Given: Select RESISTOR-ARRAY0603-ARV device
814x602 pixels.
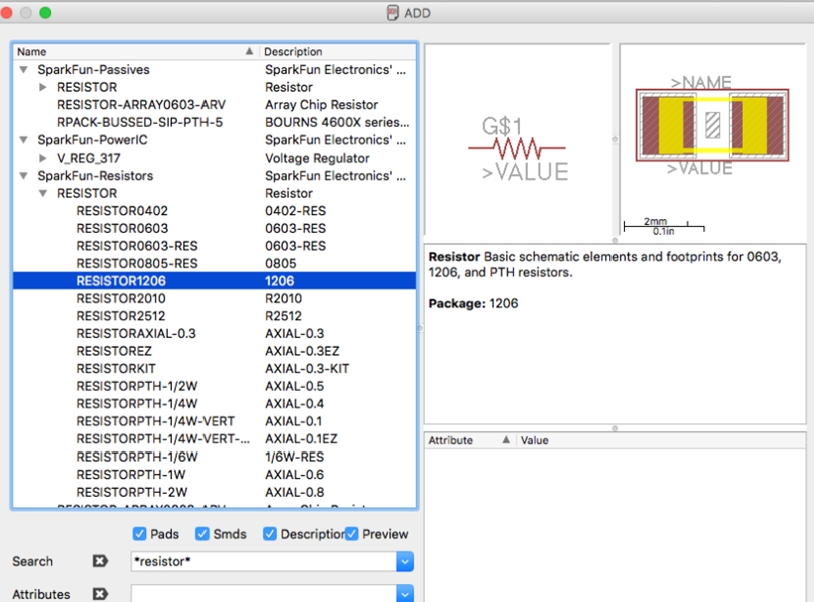Looking at the screenshot, I should pos(214,105).
